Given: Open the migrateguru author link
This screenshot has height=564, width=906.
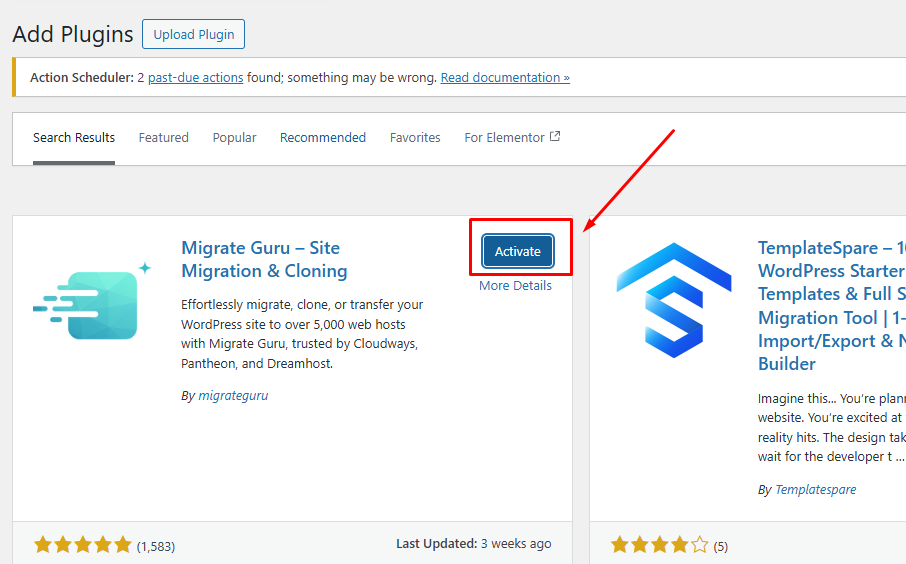Looking at the screenshot, I should pos(233,396).
